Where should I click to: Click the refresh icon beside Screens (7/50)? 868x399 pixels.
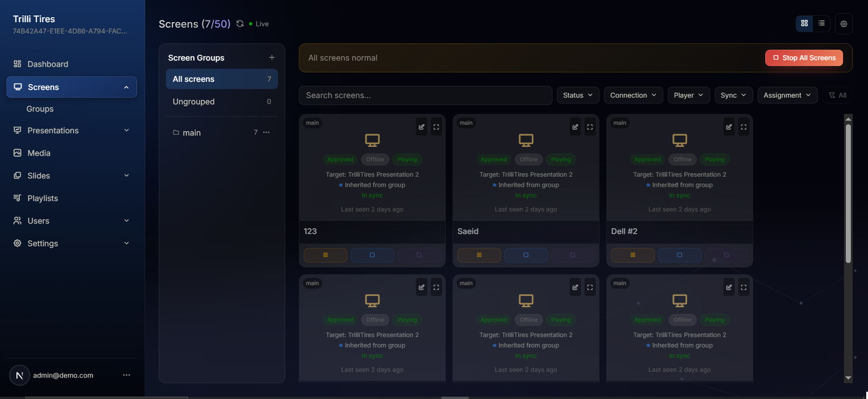[x=240, y=24]
